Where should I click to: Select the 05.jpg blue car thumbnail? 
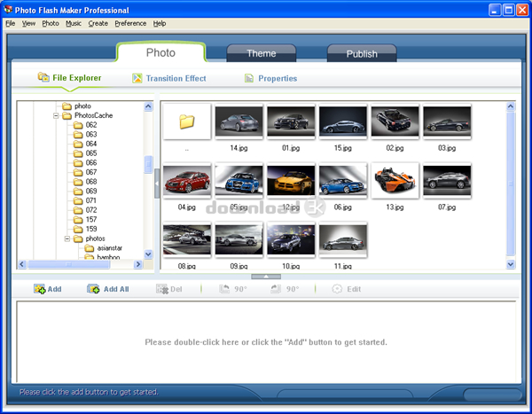[x=239, y=181]
